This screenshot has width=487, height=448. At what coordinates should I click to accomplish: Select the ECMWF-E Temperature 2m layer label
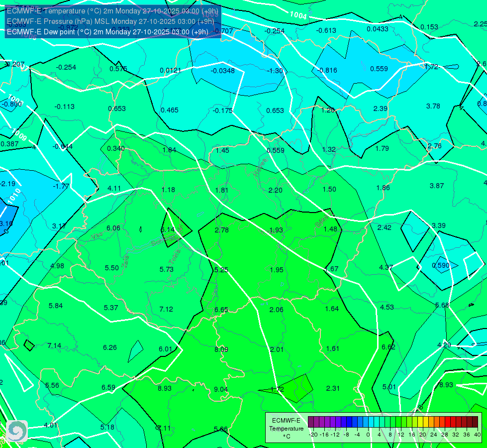pyautogui.click(x=112, y=11)
